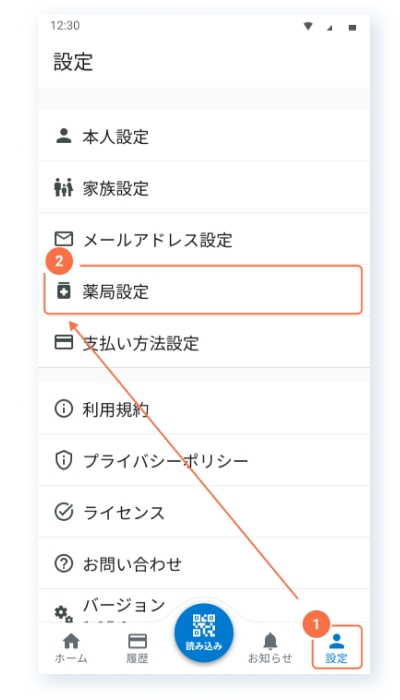Open the ホーム tab in bottom navigation
This screenshot has height=700, width=400.
tap(71, 648)
